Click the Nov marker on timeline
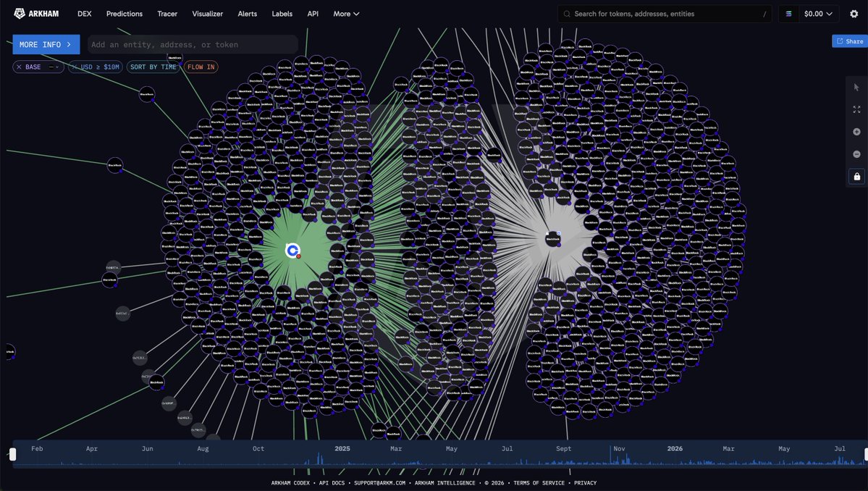868x491 pixels. pos(619,448)
